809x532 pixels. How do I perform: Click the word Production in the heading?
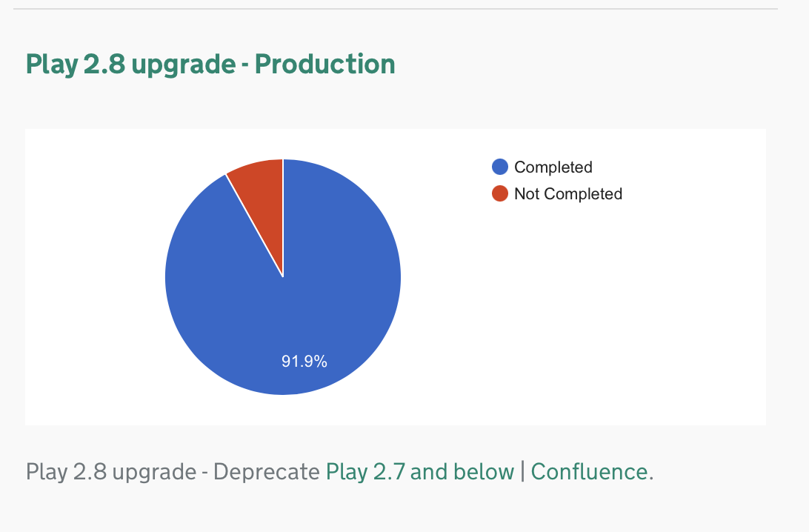click(325, 64)
